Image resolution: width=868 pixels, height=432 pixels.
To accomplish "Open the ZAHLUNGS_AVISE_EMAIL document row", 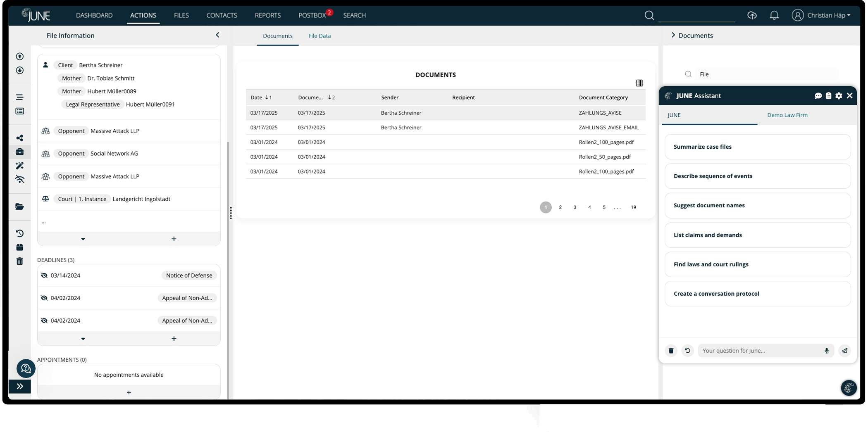I will [x=445, y=128].
